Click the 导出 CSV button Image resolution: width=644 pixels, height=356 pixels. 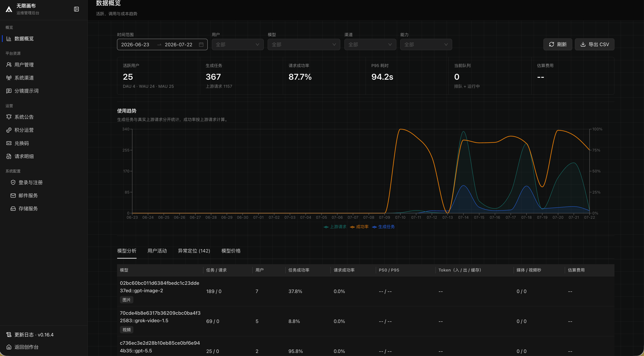pyautogui.click(x=594, y=44)
